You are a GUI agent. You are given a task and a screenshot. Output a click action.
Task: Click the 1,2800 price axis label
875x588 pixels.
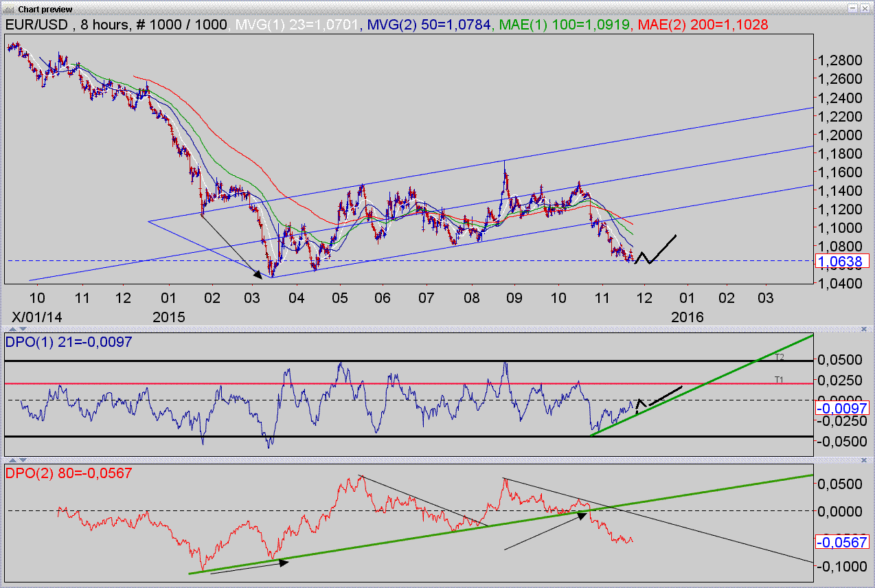(x=839, y=60)
